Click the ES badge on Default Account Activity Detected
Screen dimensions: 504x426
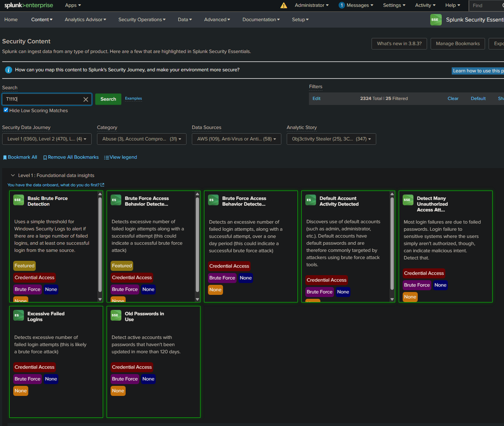(x=310, y=200)
